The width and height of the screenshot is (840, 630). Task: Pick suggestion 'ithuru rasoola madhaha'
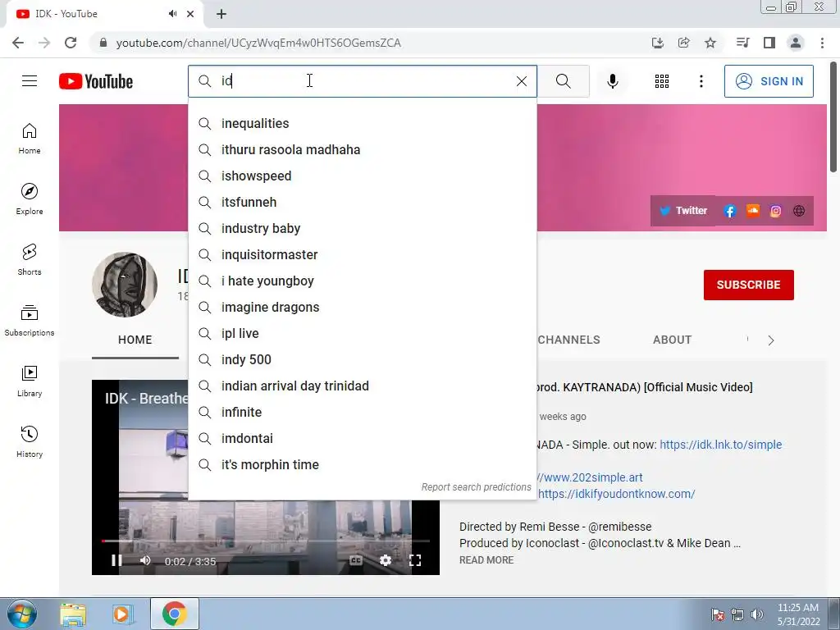point(363,149)
